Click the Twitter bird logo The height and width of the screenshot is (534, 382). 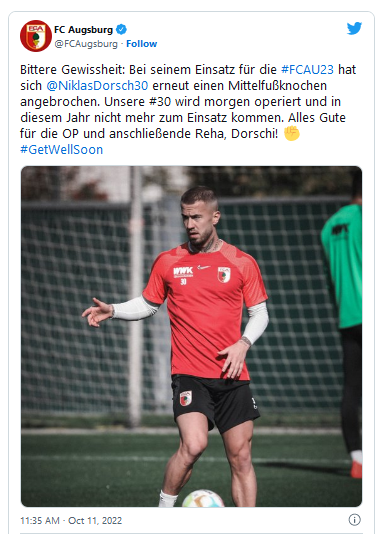[354, 29]
